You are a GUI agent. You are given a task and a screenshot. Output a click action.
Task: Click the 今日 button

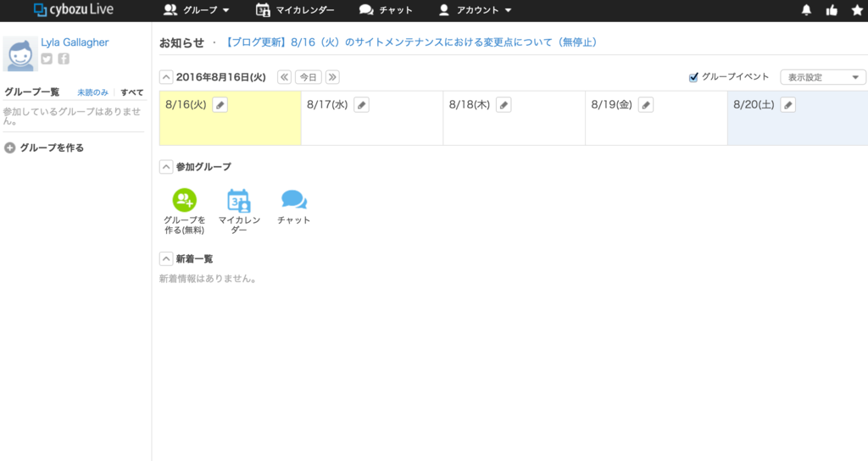(x=309, y=77)
